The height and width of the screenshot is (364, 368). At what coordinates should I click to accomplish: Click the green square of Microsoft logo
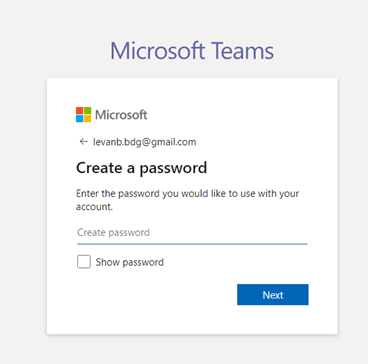click(x=87, y=111)
